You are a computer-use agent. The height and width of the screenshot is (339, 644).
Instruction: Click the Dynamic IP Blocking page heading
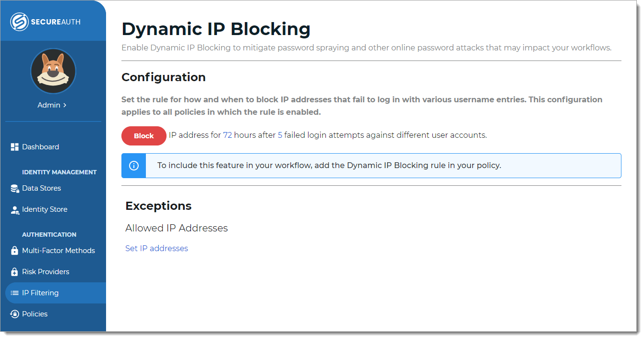216,29
